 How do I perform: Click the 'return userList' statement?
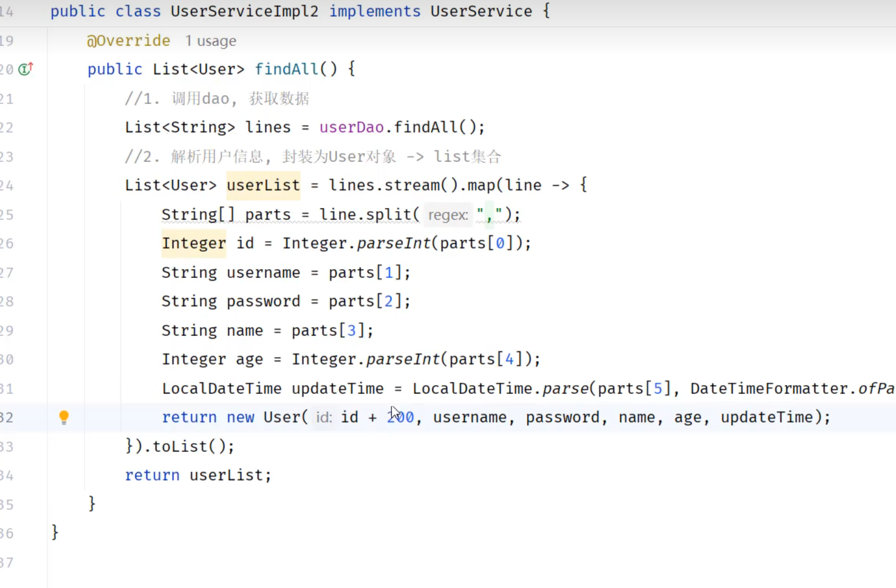tap(198, 476)
